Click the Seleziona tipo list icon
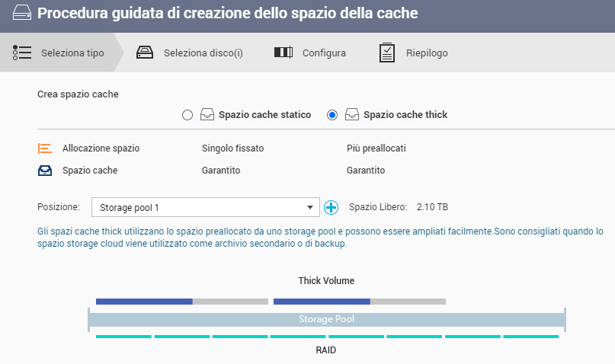The image size is (615, 364). (x=21, y=53)
